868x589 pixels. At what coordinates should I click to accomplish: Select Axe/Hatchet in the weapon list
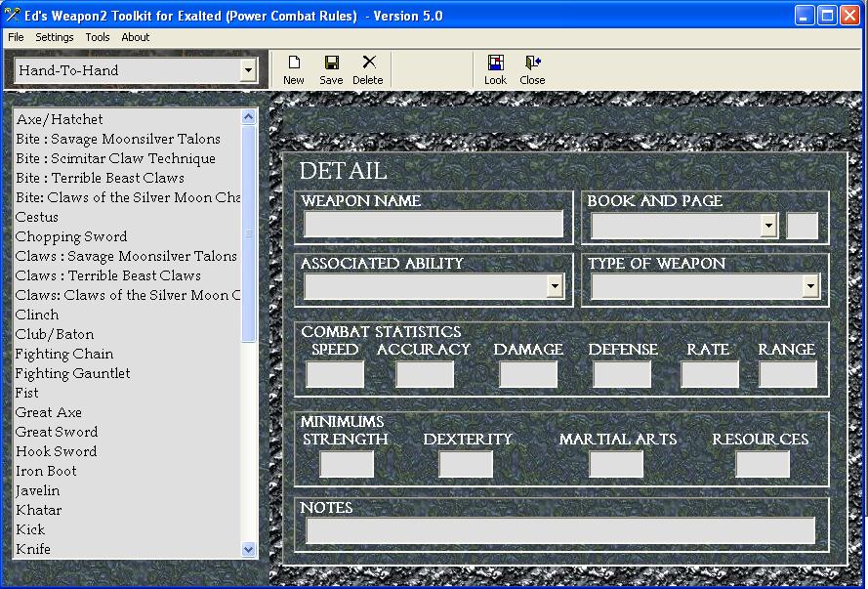tap(60, 119)
